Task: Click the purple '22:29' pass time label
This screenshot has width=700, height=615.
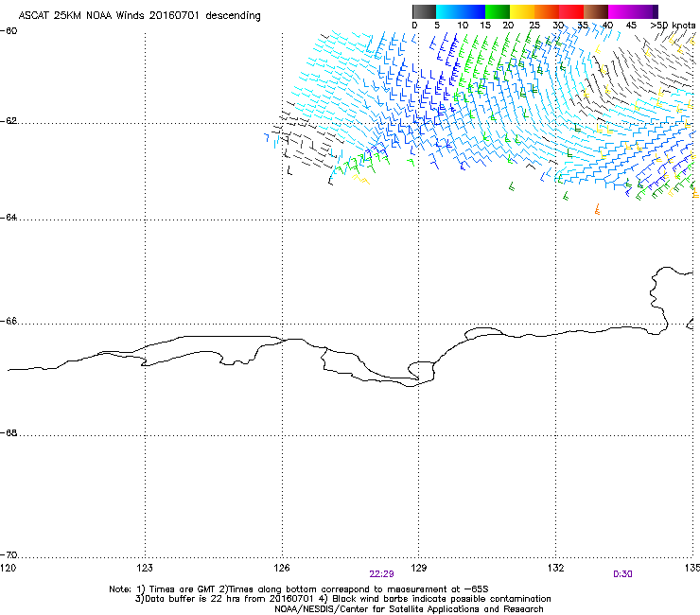Action: [381, 574]
